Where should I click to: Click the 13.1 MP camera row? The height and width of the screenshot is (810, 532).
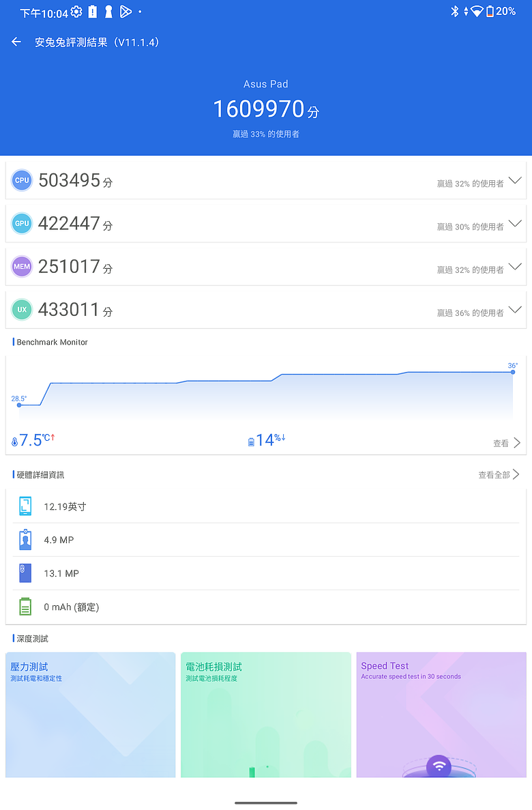[266, 573]
